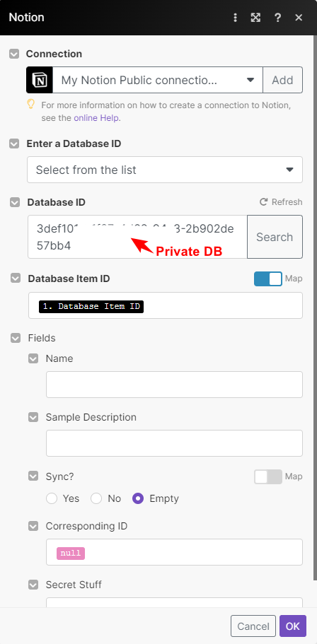This screenshot has height=644, width=317.
Task: Toggle the Map switch for Database Item ID
Action: click(268, 279)
